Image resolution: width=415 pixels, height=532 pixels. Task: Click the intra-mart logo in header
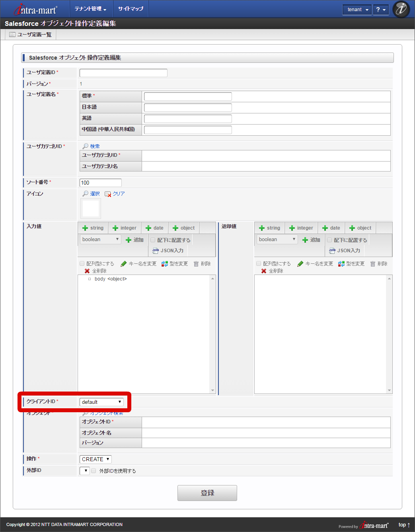(36, 9)
